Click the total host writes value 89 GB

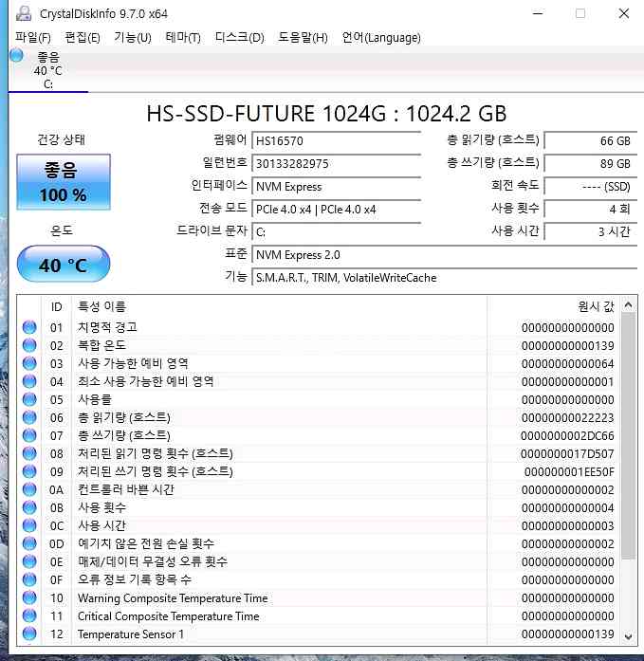pyautogui.click(x=591, y=163)
